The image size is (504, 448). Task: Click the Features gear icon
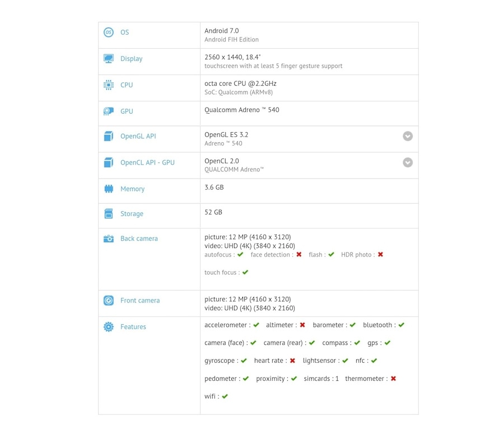tap(109, 327)
